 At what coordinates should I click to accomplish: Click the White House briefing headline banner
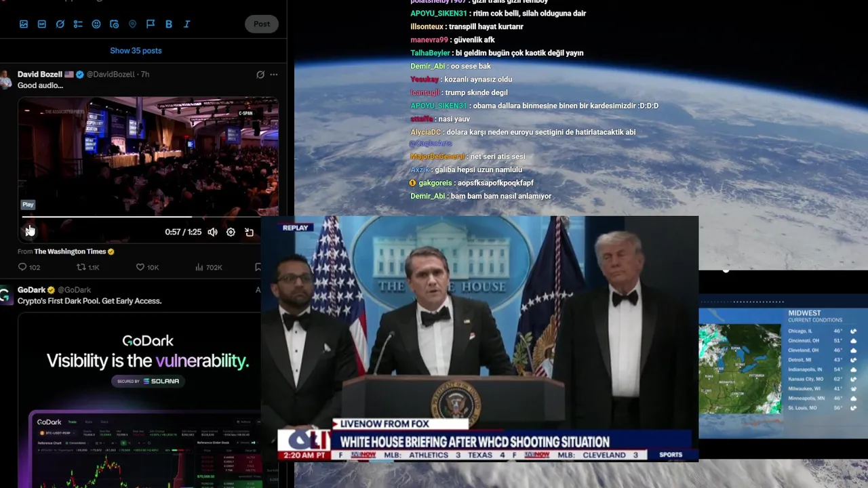475,442
